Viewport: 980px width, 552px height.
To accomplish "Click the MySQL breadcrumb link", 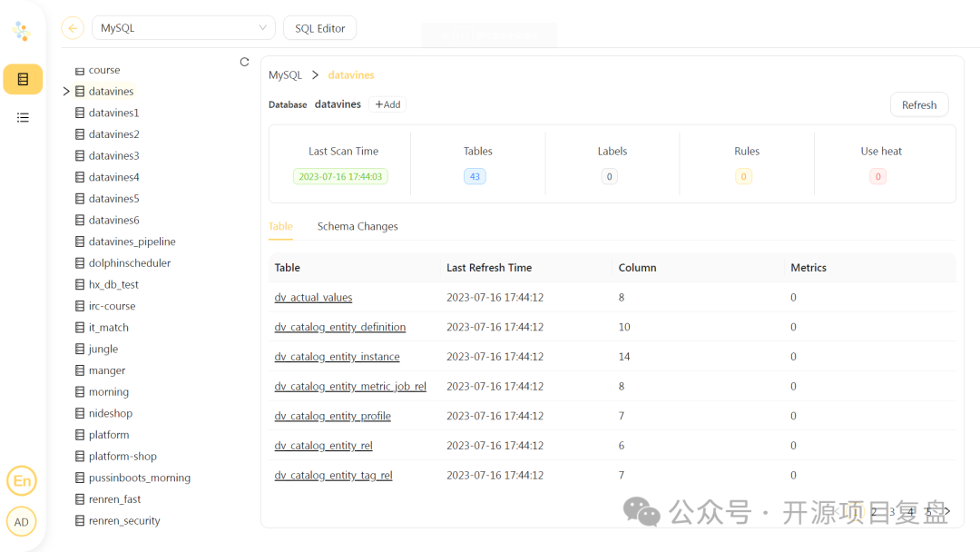I will (x=285, y=75).
